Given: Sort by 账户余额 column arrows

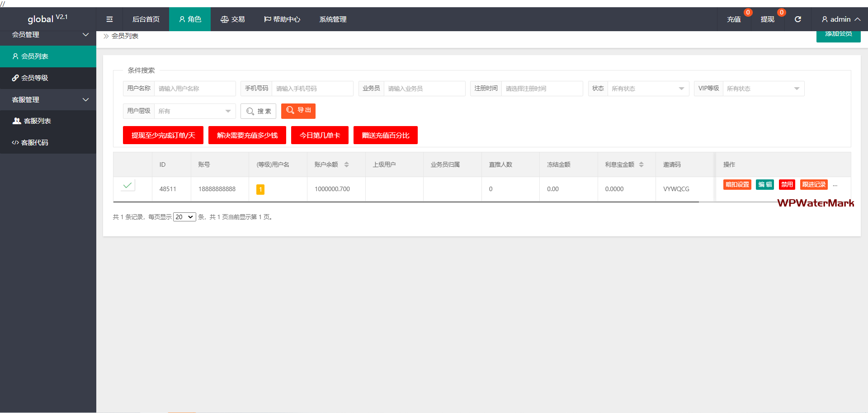Looking at the screenshot, I should (346, 164).
